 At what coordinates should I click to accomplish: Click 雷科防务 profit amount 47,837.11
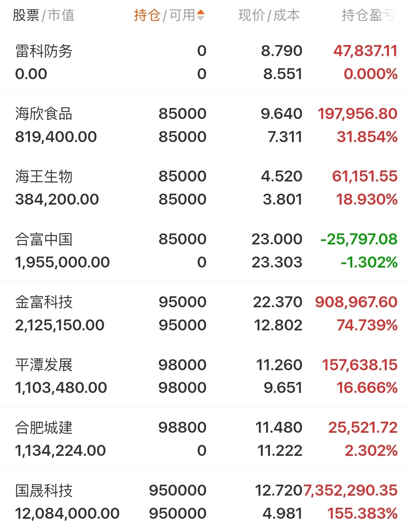click(x=365, y=51)
